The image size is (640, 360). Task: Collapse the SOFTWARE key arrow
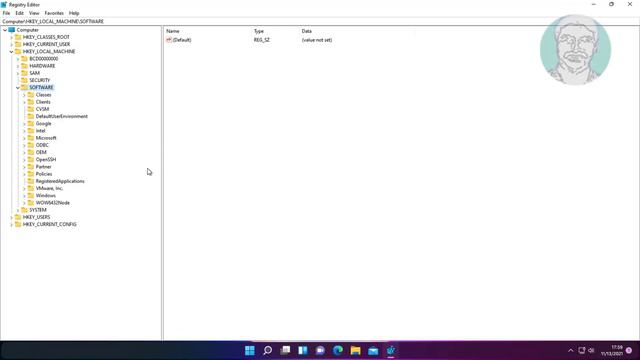tap(18, 87)
